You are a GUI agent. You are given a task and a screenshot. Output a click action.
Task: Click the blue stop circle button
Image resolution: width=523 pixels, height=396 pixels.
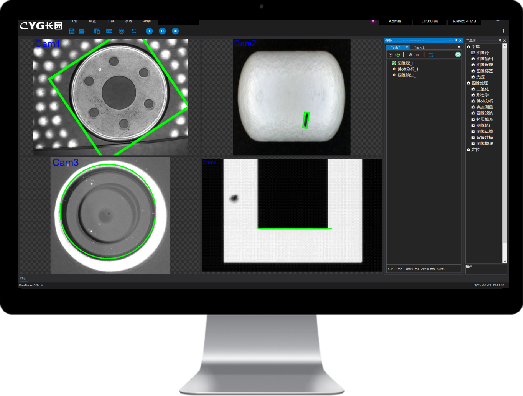[x=175, y=31]
